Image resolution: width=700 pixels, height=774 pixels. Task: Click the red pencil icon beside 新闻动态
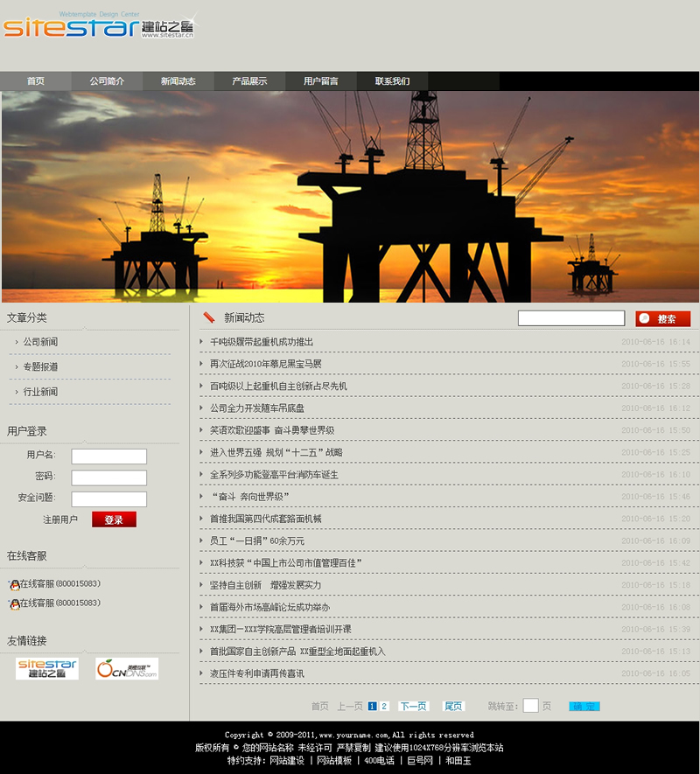(208, 317)
